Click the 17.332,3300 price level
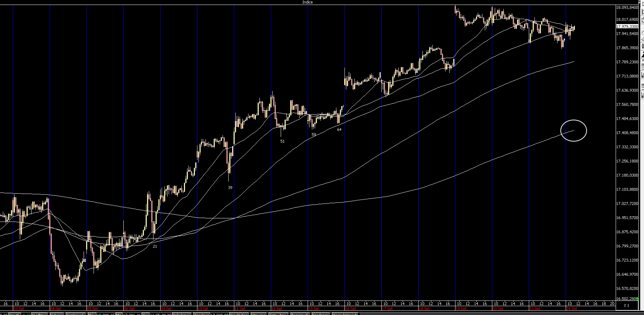 click(x=627, y=147)
